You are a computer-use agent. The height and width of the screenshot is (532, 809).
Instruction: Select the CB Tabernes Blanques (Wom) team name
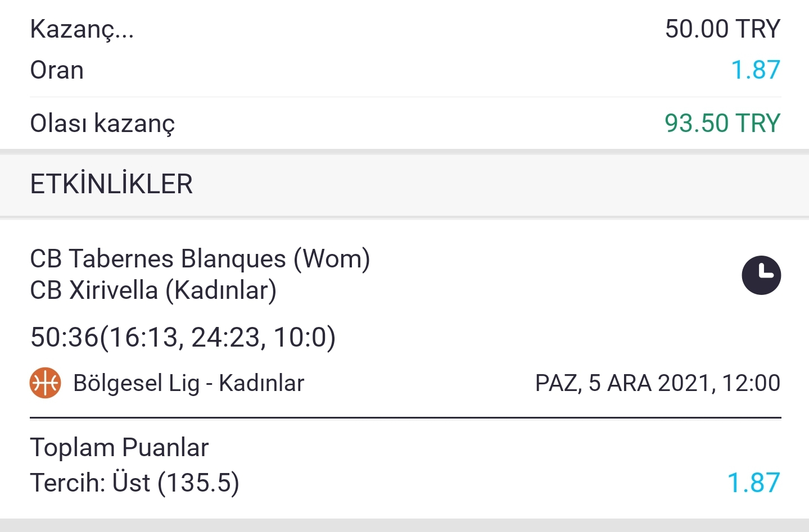[x=200, y=259]
